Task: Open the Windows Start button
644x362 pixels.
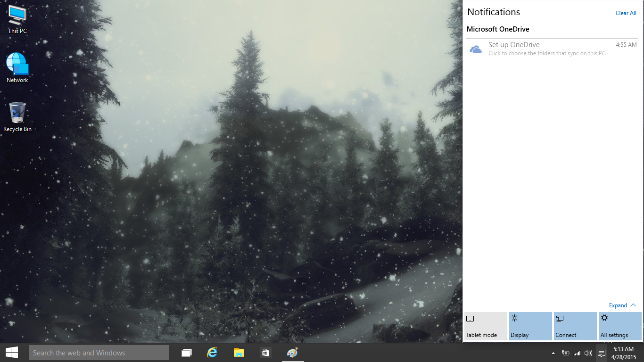Action: tap(12, 353)
